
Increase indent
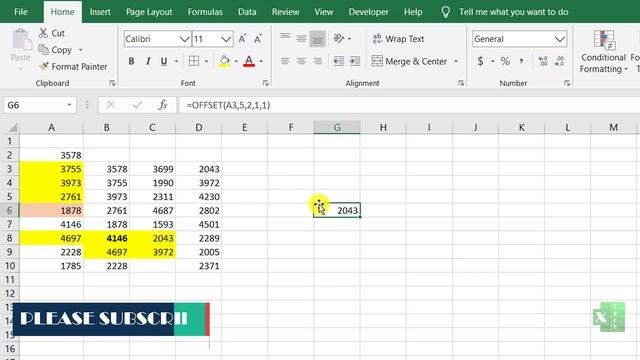coord(355,61)
